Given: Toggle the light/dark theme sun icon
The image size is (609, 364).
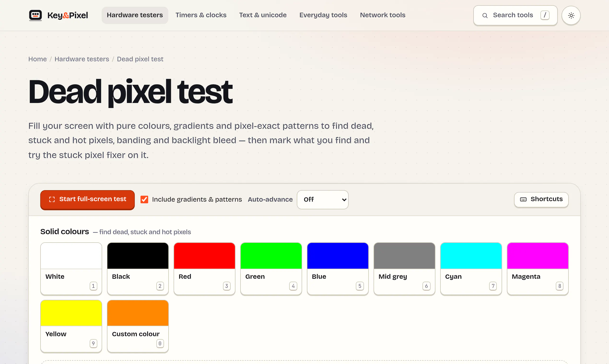Looking at the screenshot, I should 571,16.
